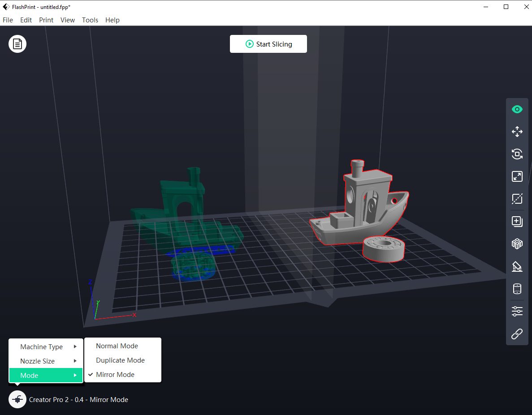Click the round machine settings button
Viewport: 532px width, 415px height.
[x=17, y=399]
